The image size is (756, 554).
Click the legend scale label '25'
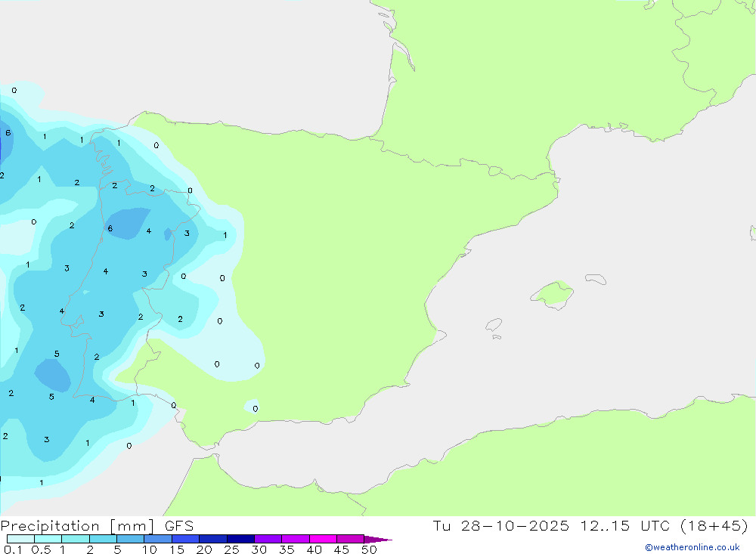point(232,549)
